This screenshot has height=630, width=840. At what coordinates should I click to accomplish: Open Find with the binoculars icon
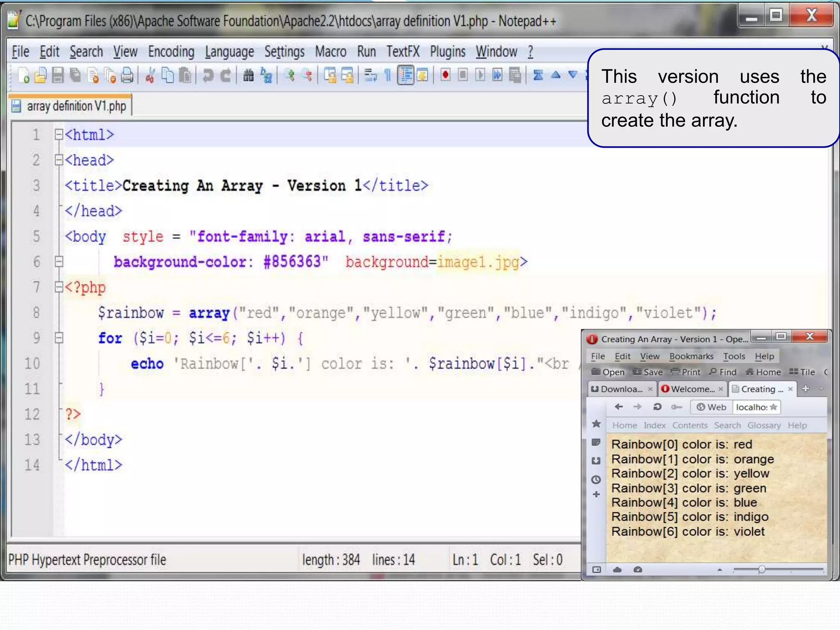248,76
